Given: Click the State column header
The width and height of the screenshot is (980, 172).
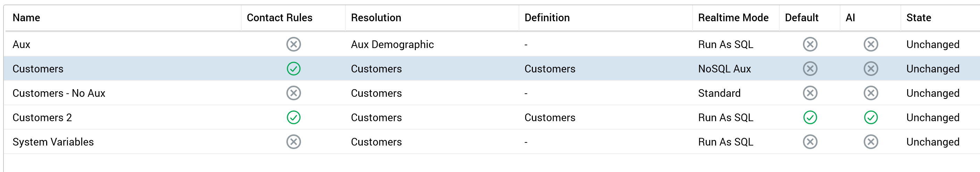Looking at the screenshot, I should (918, 17).
